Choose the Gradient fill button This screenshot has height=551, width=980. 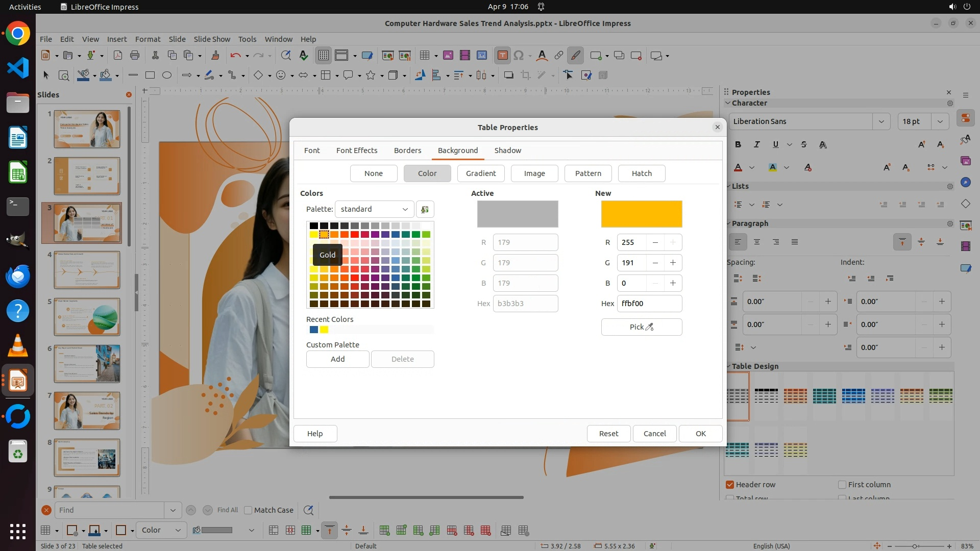point(480,173)
